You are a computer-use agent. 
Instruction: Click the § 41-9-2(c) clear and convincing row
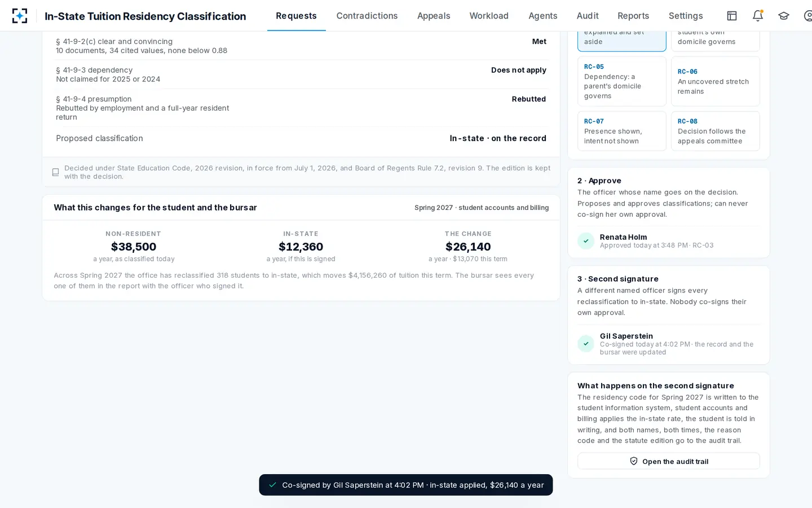(x=301, y=46)
